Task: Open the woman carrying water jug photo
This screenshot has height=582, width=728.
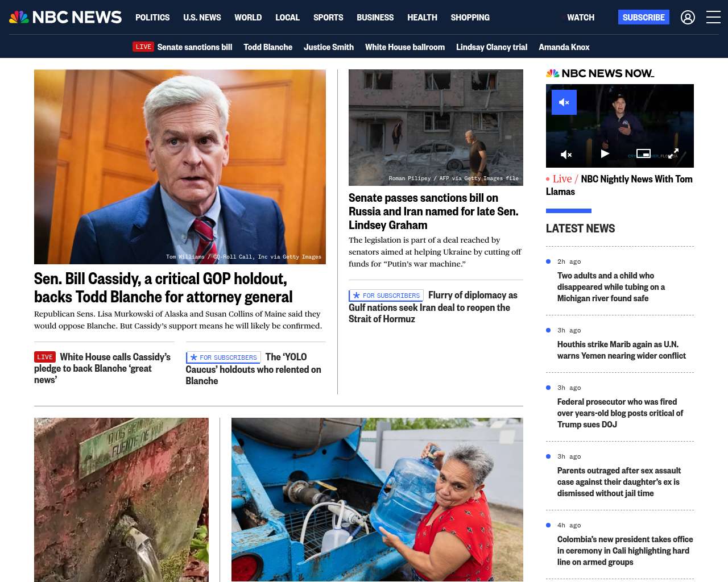Action: point(377,500)
